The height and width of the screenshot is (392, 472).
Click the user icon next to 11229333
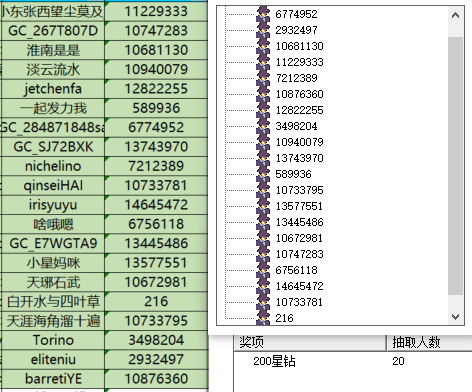click(x=263, y=62)
